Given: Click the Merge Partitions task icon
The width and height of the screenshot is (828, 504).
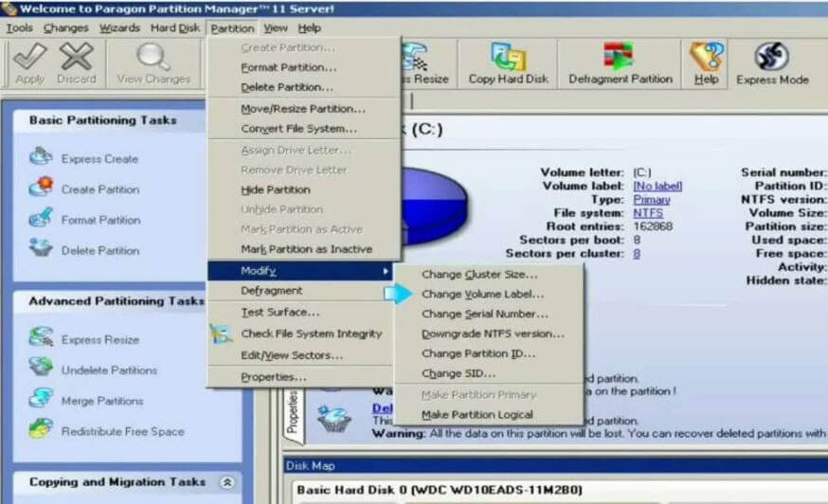Looking at the screenshot, I should tap(41, 398).
